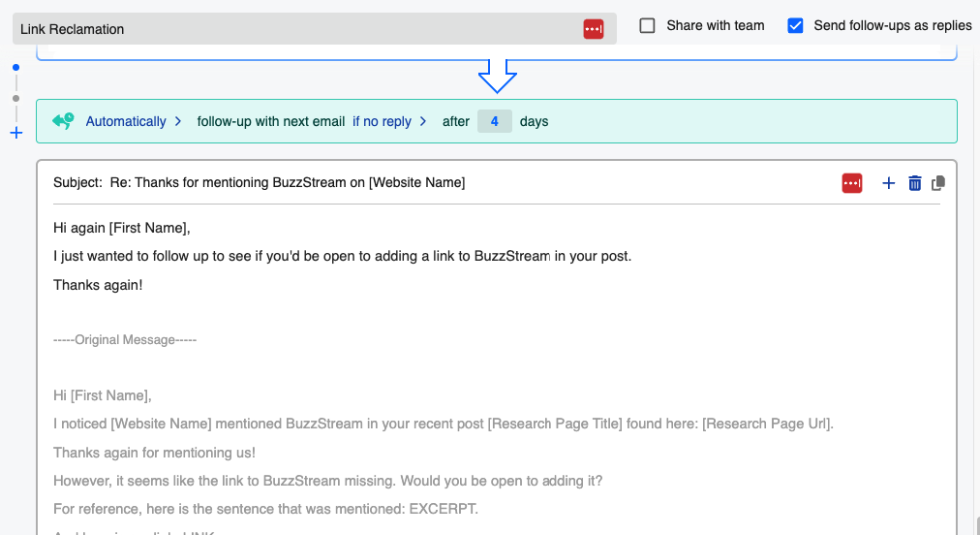Click the 'I noticed [Website Name] mentioned BuzzStream' line
Screen dimensions: 980x535
(444, 424)
